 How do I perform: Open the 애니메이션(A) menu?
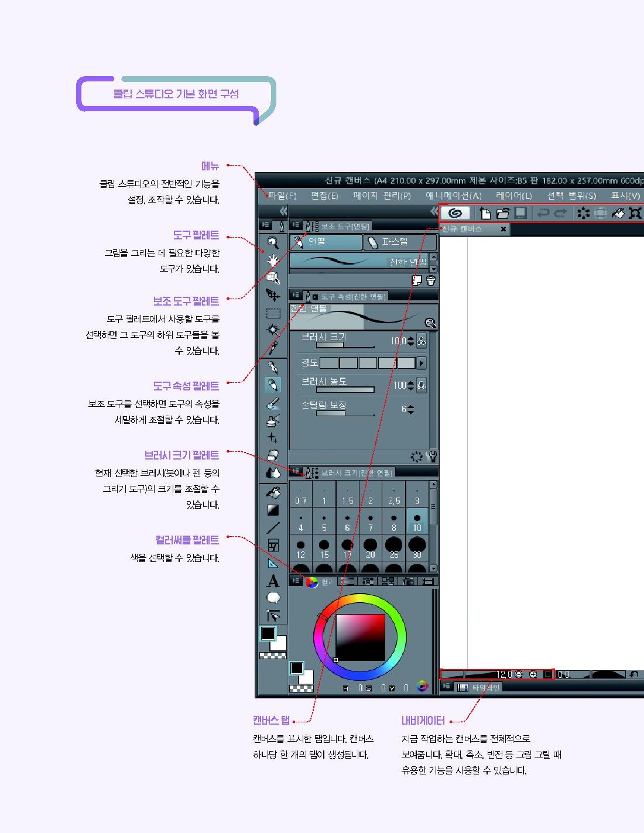pos(454,196)
